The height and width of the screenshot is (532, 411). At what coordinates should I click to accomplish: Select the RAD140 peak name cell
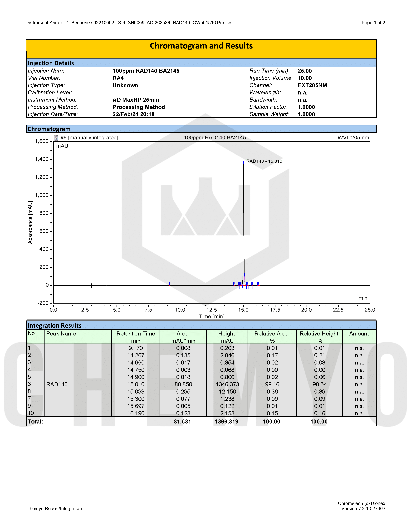tap(57, 384)
